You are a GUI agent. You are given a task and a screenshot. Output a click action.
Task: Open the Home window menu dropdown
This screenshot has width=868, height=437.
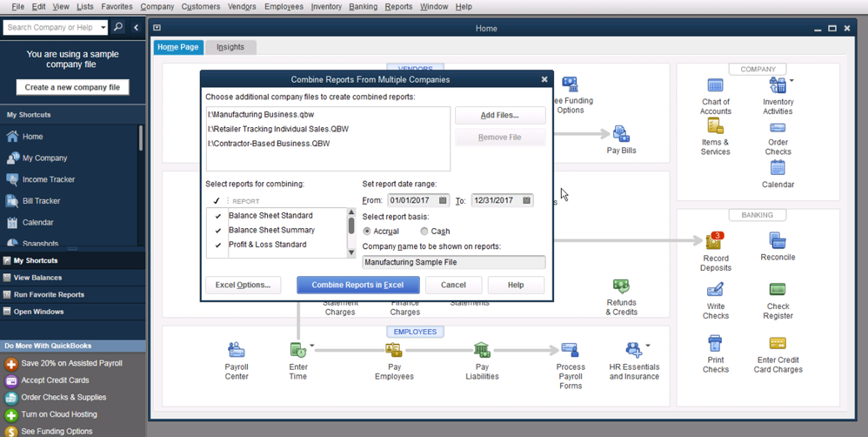[157, 28]
